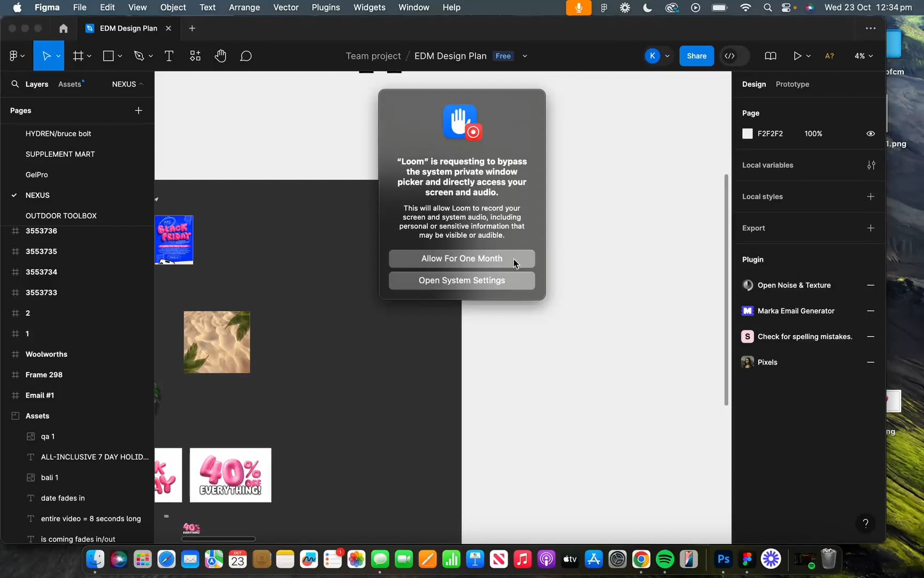Open Photoshop in the Dock
The image size is (924, 578).
(x=723, y=559)
